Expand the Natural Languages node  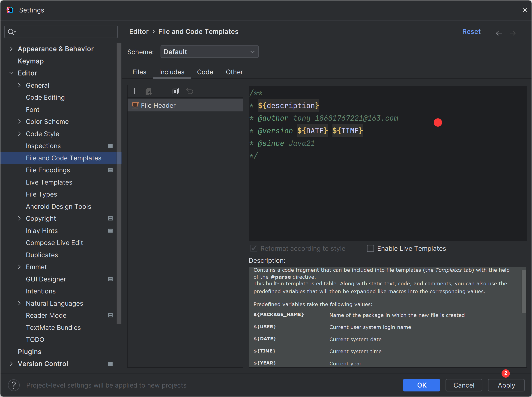pos(19,303)
